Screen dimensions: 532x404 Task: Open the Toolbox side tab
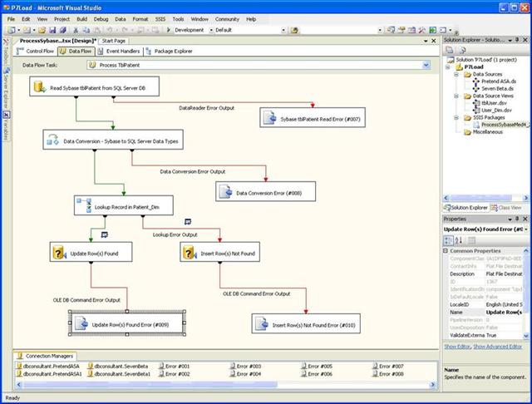6,52
